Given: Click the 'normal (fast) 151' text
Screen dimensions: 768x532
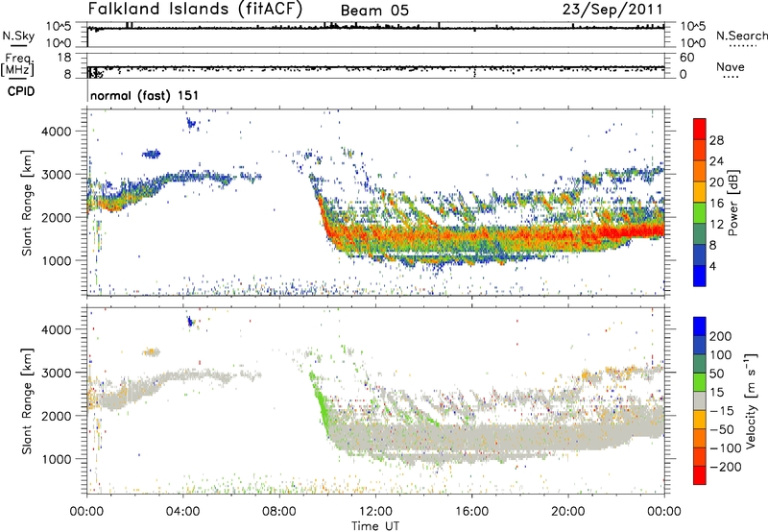Looking at the screenshot, I should pos(145,95).
